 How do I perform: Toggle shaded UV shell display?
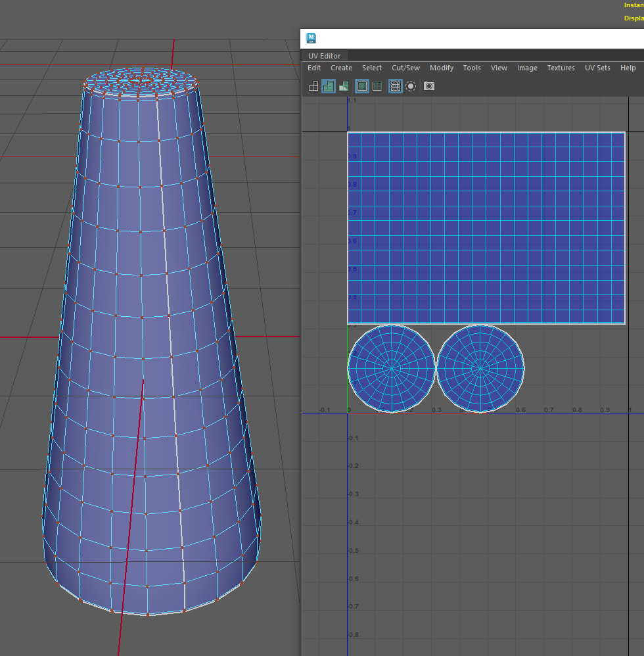329,86
